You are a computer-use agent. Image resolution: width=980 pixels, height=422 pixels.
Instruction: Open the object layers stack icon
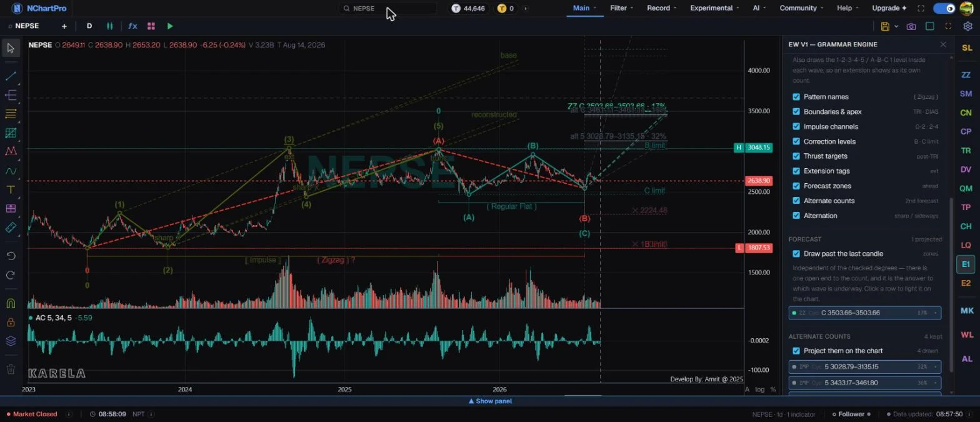click(11, 341)
